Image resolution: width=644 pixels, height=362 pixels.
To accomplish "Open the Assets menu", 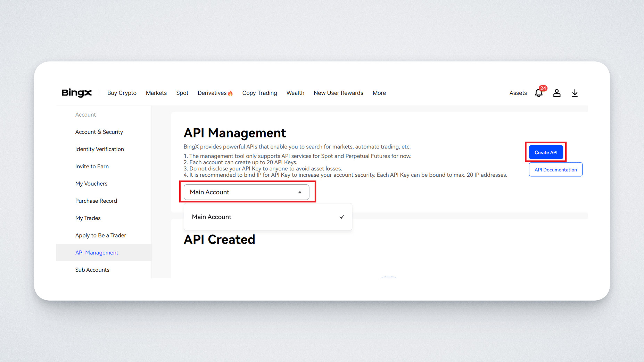I will pyautogui.click(x=518, y=93).
